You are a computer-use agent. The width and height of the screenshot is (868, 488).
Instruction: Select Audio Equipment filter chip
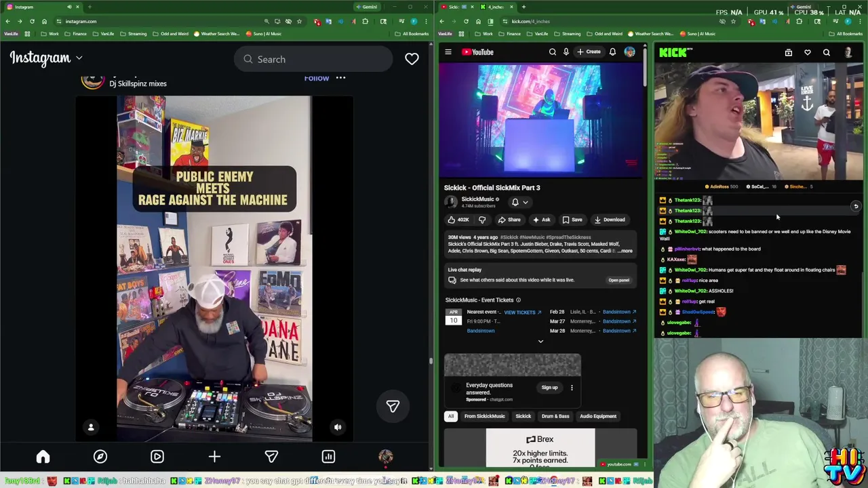pos(598,416)
